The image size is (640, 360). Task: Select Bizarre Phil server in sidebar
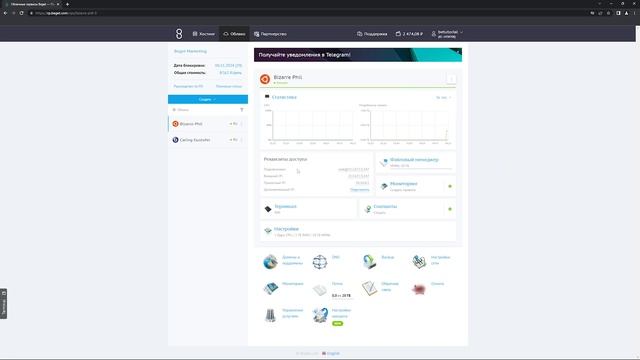208,124
